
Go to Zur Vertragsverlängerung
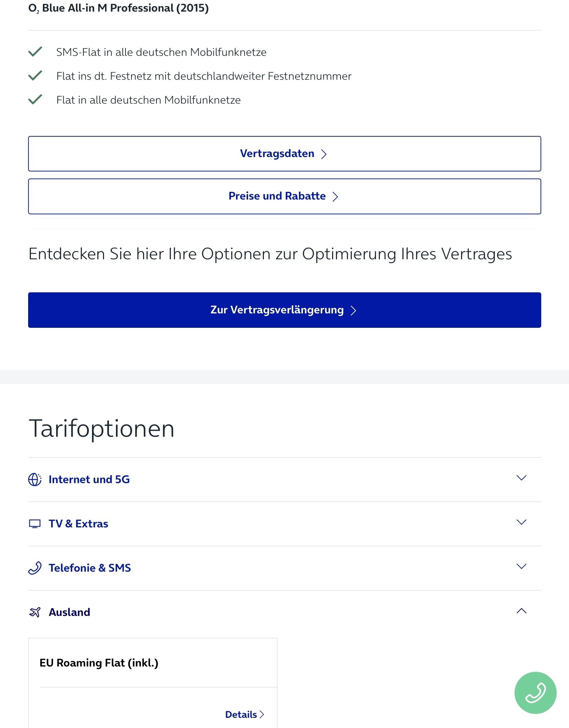pos(284,310)
